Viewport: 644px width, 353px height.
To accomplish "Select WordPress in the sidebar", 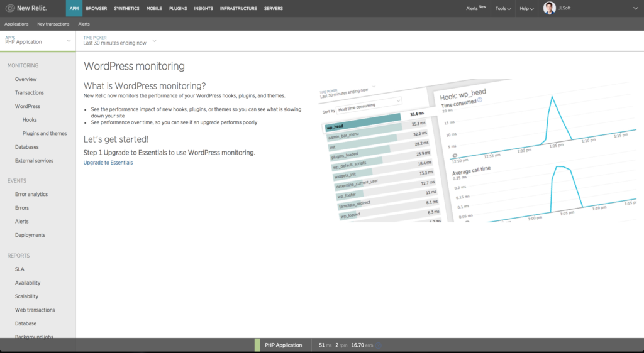I will [x=28, y=106].
